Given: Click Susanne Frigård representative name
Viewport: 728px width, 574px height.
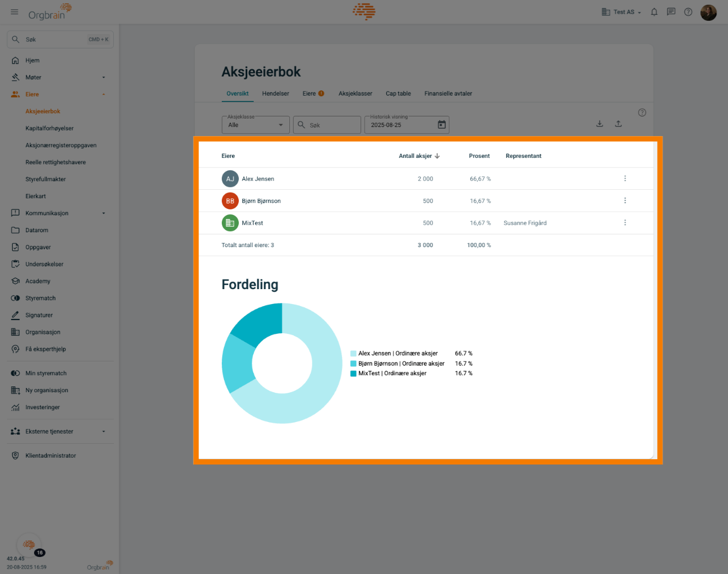Looking at the screenshot, I should point(525,223).
